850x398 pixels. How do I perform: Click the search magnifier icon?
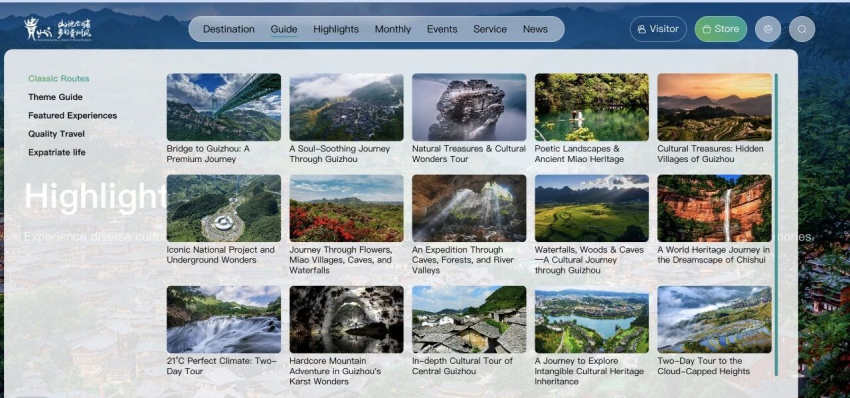802,29
